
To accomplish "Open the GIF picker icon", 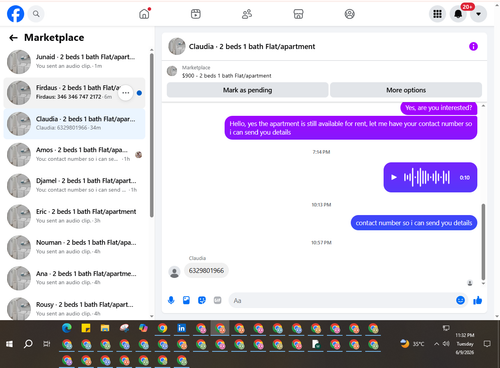I will click(217, 300).
